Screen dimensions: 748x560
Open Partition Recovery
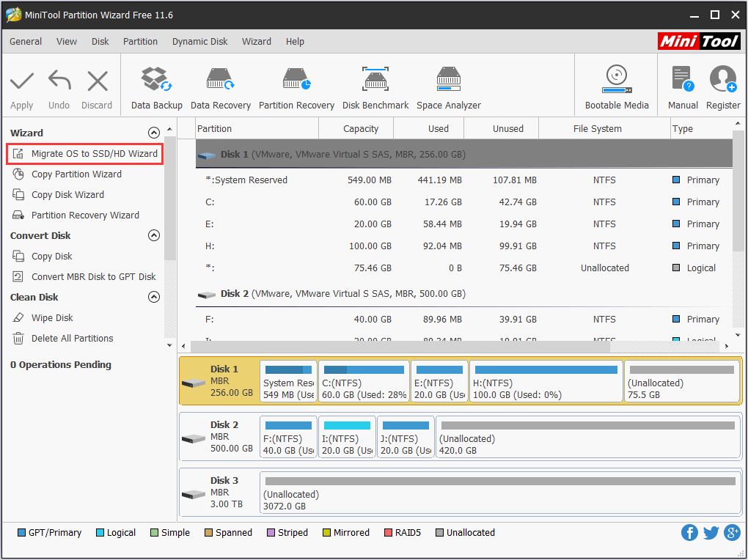coord(296,85)
